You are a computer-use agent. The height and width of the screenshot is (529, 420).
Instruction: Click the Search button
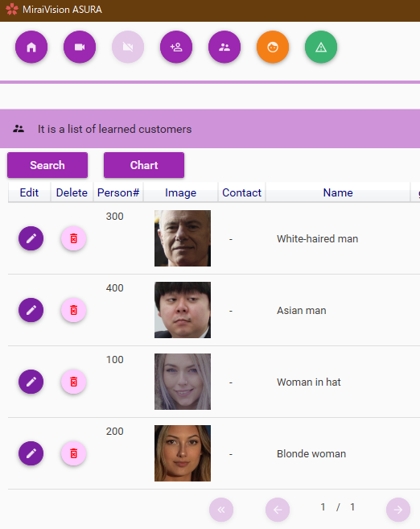pyautogui.click(x=47, y=165)
